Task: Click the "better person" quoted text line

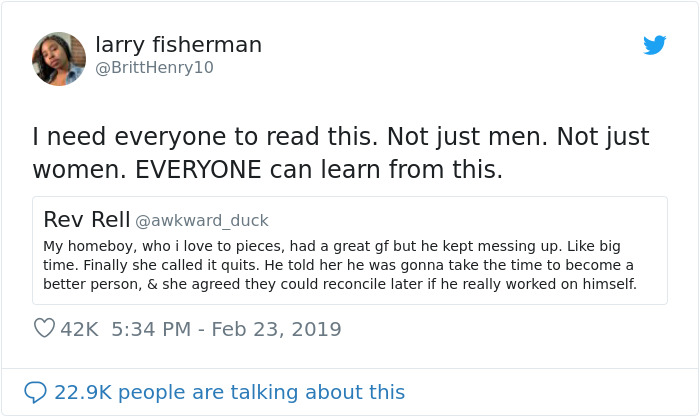Action: [87, 284]
